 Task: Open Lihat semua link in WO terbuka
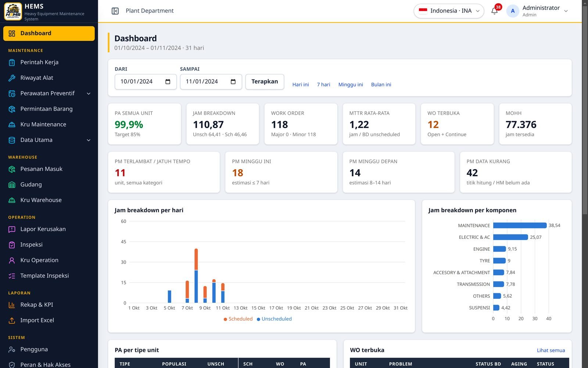coord(551,350)
